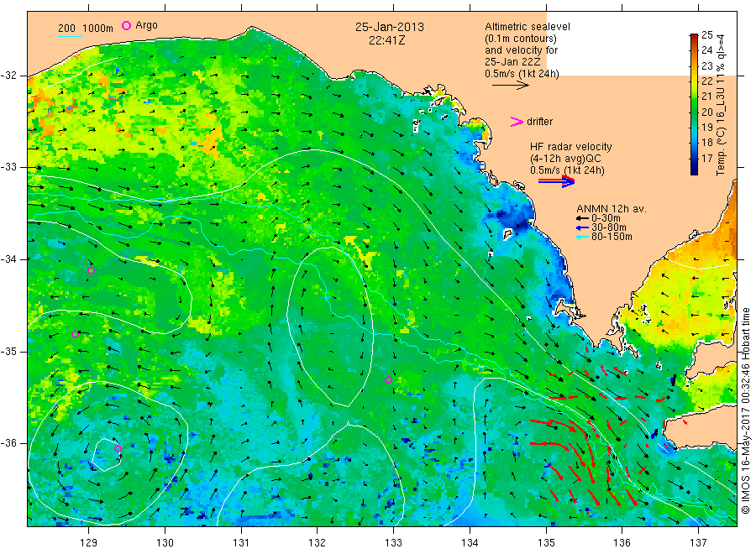Click the "132" longitude axis label

[318, 543]
